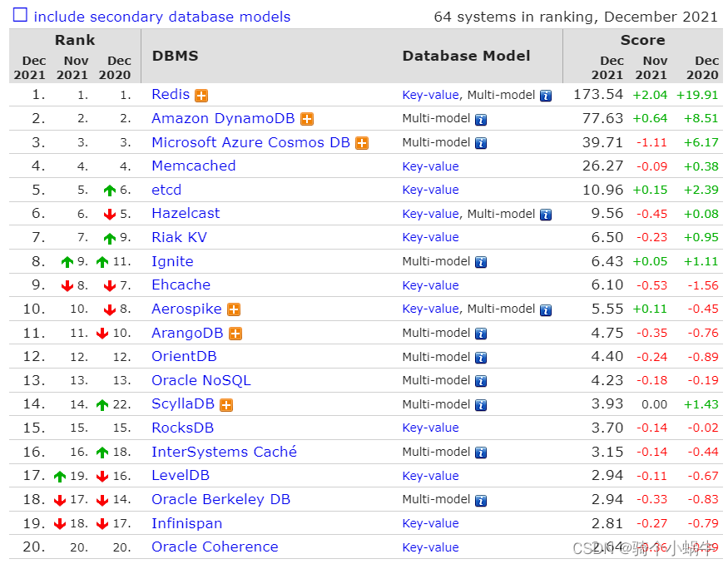Click the Key-value model link in the Infinispan row
The width and height of the screenshot is (728, 564).
click(x=430, y=523)
